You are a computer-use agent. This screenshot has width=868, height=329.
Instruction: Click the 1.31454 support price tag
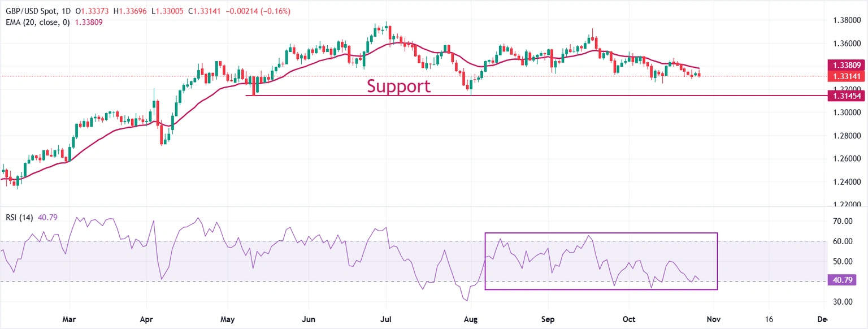click(x=845, y=96)
